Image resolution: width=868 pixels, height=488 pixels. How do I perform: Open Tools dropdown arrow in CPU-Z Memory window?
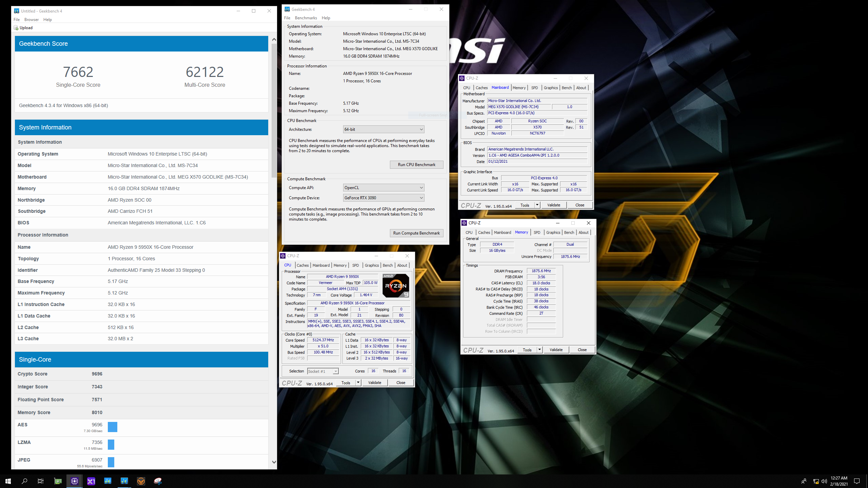pyautogui.click(x=539, y=350)
